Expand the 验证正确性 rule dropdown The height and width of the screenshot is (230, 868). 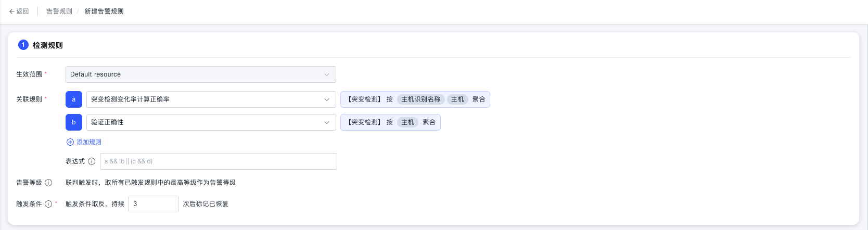pos(211,122)
